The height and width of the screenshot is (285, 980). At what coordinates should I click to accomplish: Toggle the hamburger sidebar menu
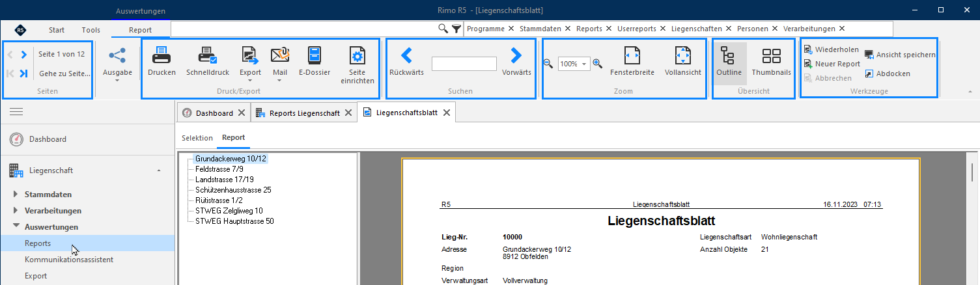(16, 113)
